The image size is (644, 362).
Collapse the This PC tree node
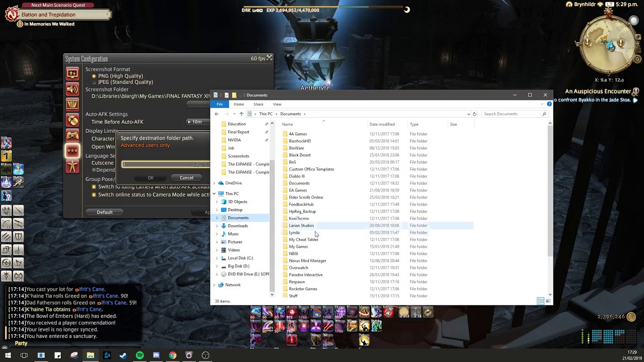pos(214,194)
